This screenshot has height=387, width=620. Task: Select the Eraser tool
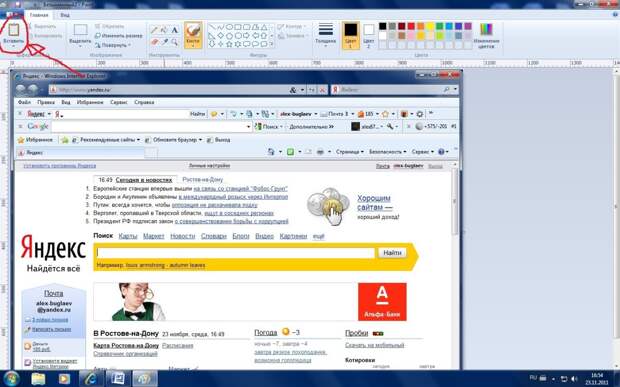[x=154, y=42]
